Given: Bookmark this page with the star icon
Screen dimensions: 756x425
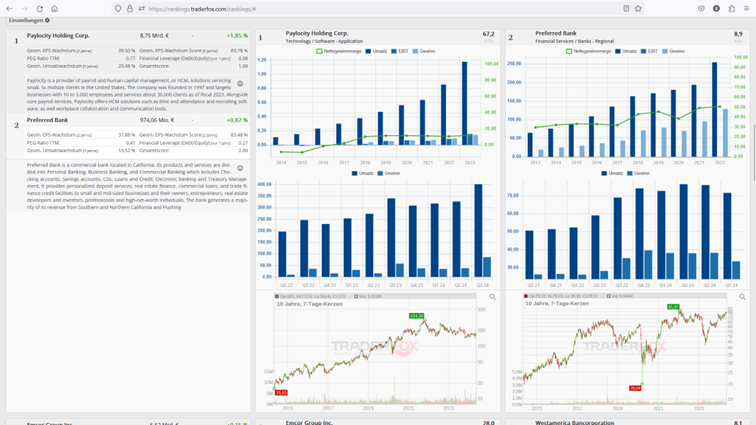Looking at the screenshot, I should tap(638, 8).
